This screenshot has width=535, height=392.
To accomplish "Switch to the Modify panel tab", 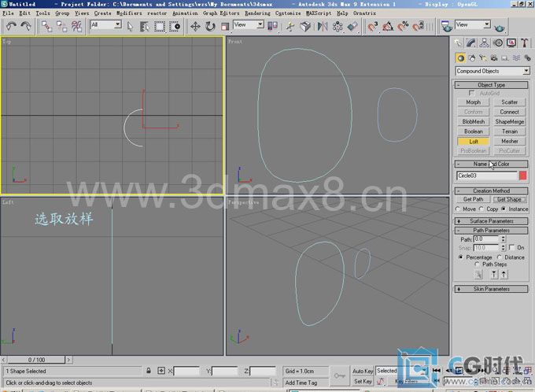I will point(471,43).
